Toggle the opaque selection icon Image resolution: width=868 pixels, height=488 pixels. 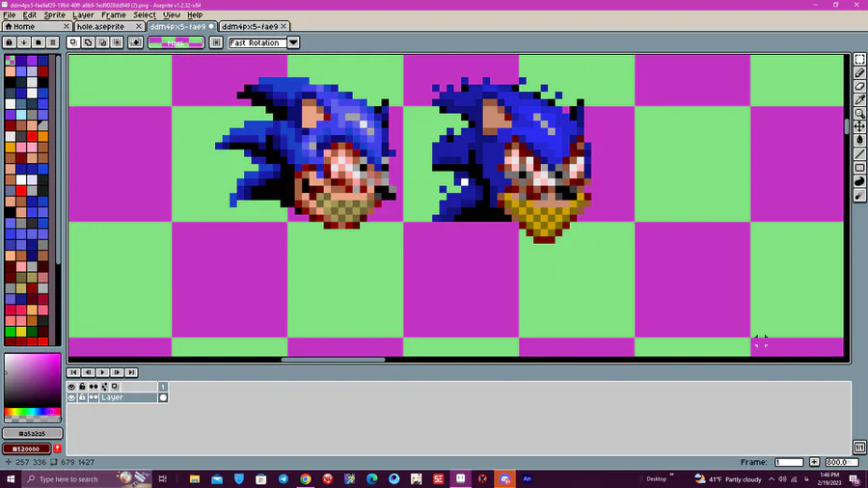click(135, 42)
